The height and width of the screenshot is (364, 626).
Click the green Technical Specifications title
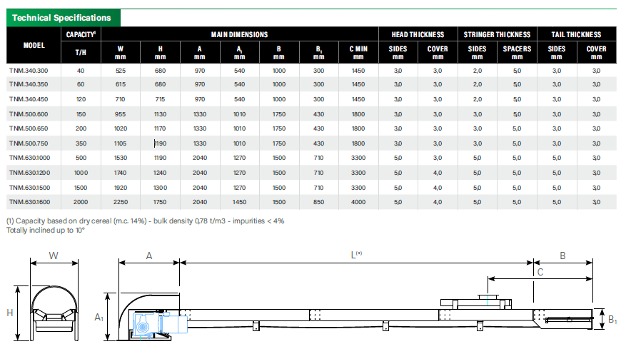(62, 18)
